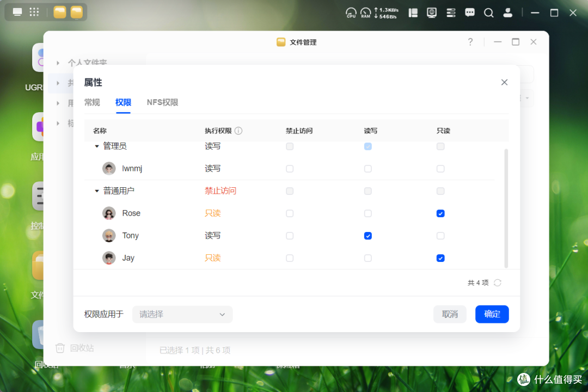The height and width of the screenshot is (392, 588).
Task: Refresh the permission list with the reload icon
Action: [498, 283]
